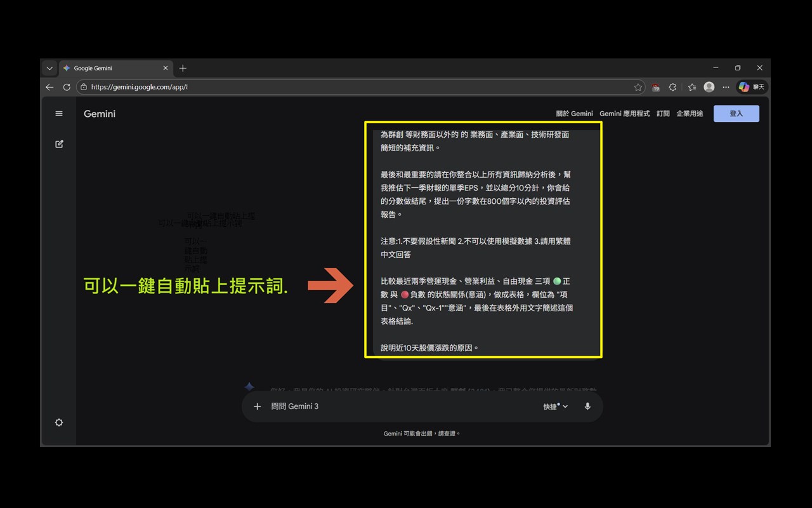Click the 說明近10天股價漲跌的原因 prompt line

point(429,348)
